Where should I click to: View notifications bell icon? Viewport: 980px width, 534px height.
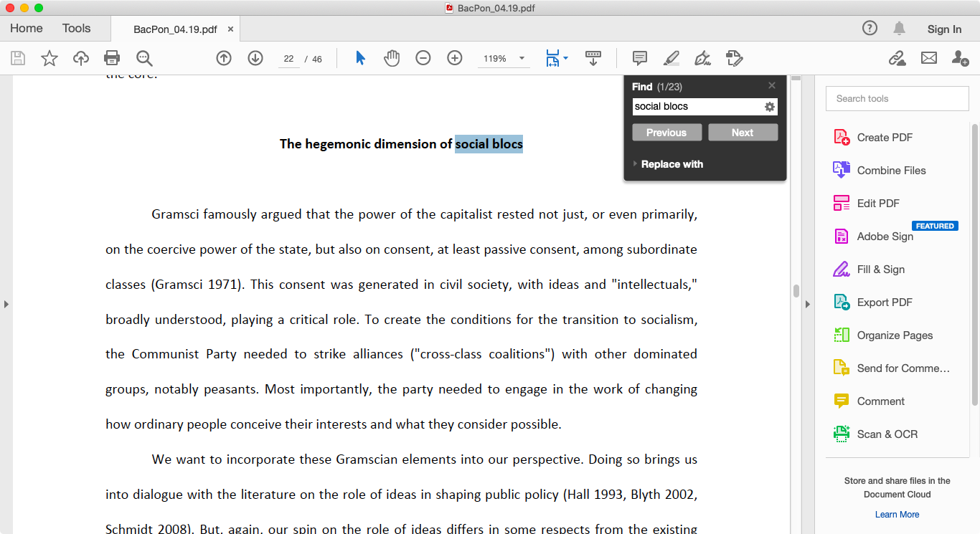(899, 29)
